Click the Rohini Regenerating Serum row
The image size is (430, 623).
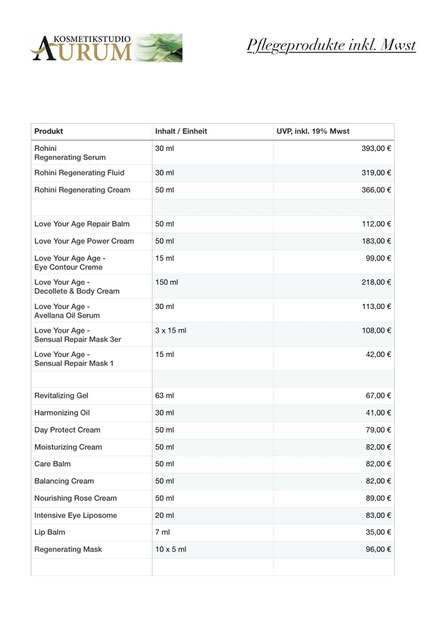pos(213,153)
